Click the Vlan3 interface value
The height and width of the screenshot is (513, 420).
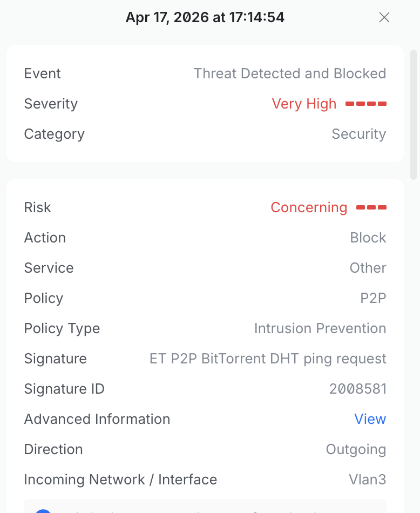click(367, 480)
